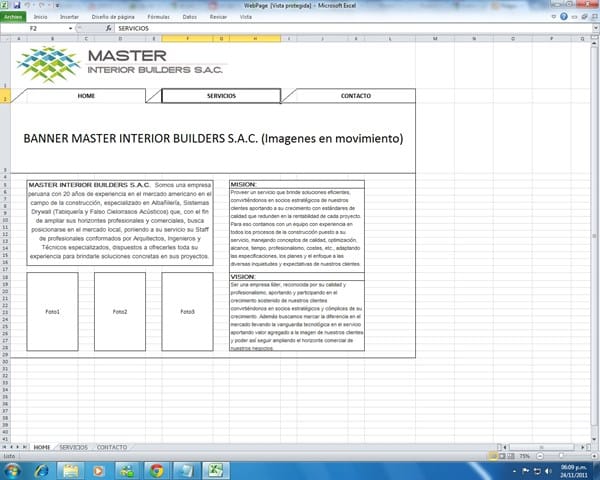The image size is (600, 480).
Task: Click the zoom out minus button
Action: click(x=540, y=456)
